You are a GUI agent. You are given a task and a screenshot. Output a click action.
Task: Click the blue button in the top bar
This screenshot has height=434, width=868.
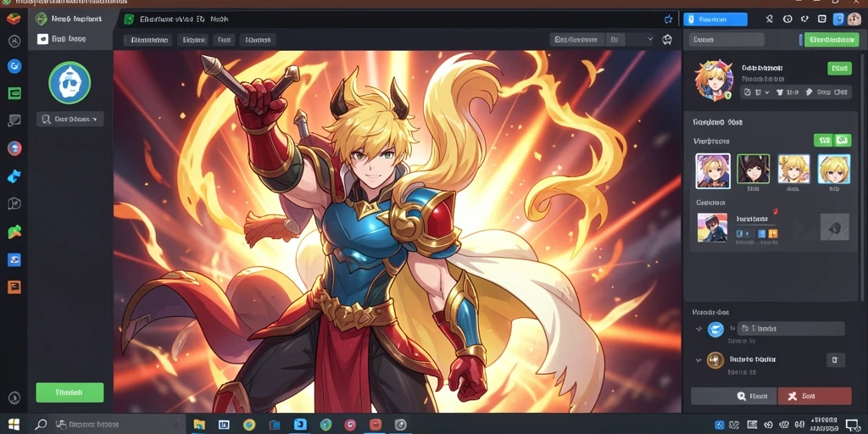coord(715,19)
